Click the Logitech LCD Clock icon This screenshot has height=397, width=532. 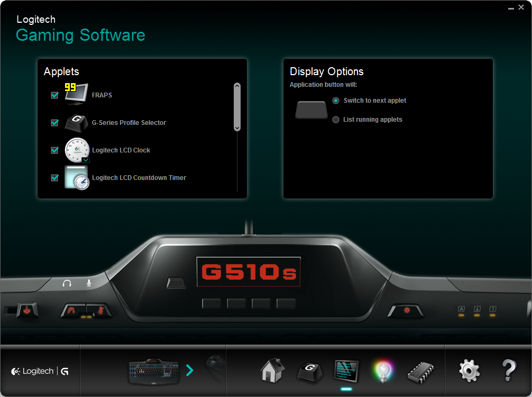(x=77, y=150)
